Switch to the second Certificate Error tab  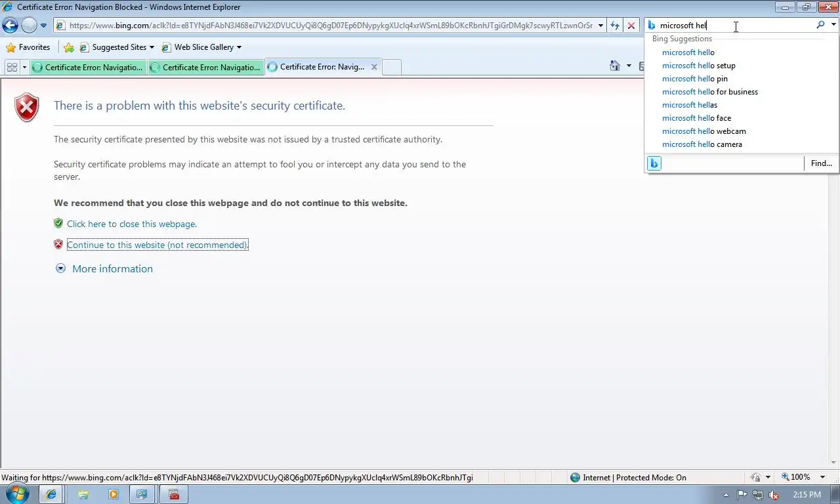pyautogui.click(x=206, y=67)
